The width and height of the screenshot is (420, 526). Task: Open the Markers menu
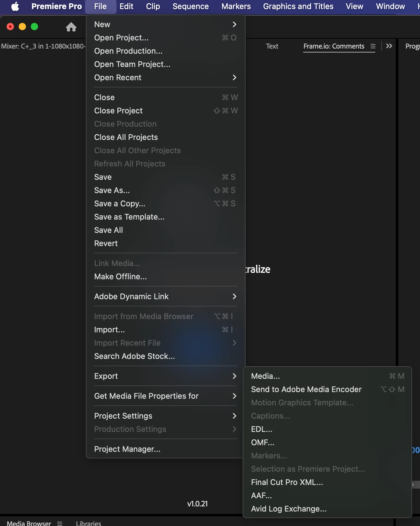pos(236,6)
